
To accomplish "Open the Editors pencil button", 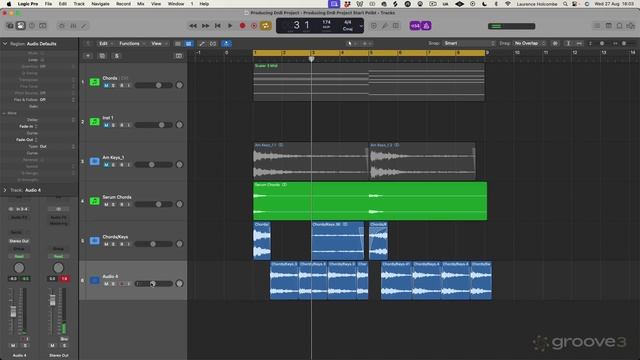I will pos(84,26).
